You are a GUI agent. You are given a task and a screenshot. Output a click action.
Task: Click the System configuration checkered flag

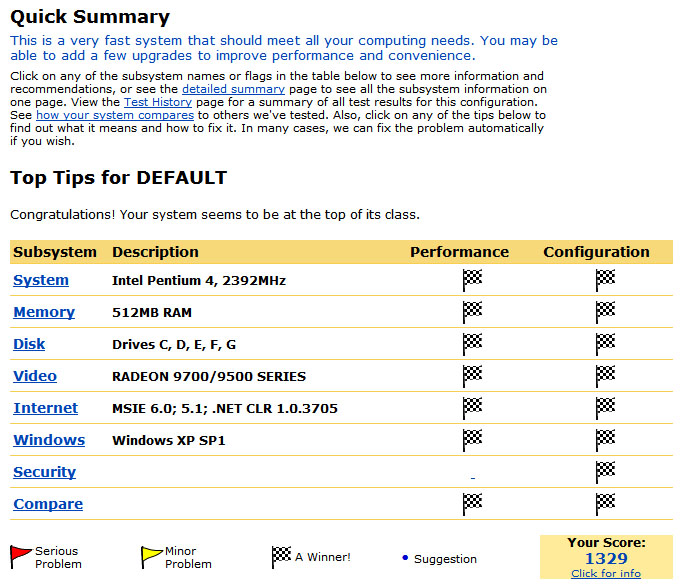(x=605, y=280)
